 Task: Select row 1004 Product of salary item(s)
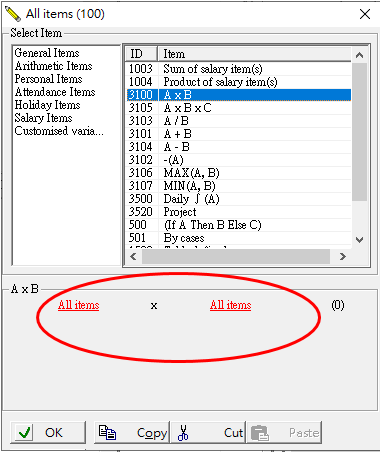[x=239, y=82]
